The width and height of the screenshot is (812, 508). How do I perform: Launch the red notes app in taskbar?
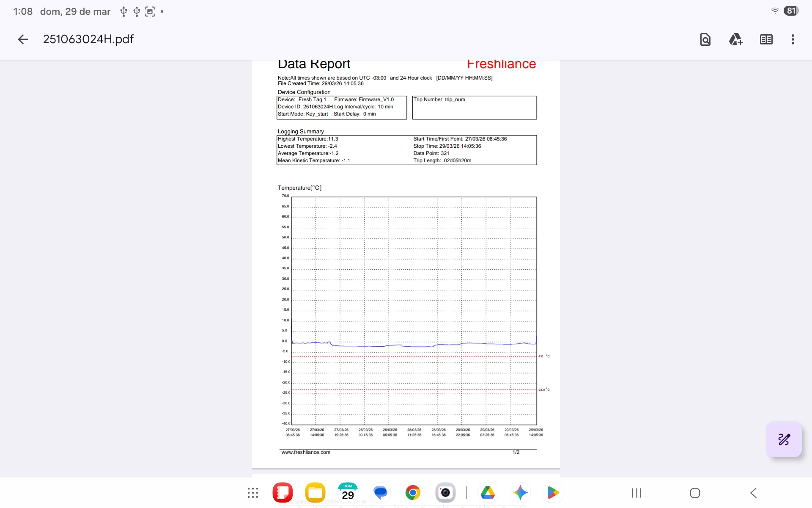[x=283, y=493]
